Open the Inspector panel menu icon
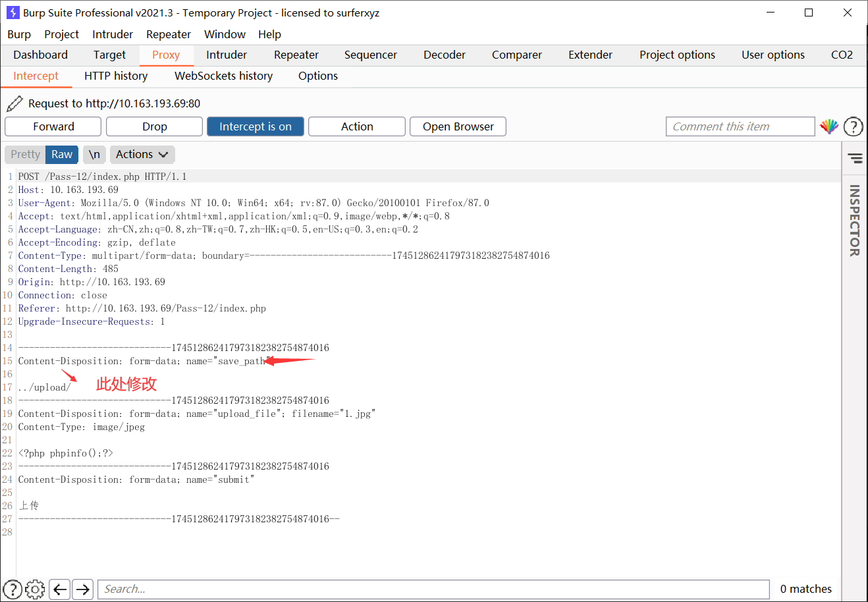Viewport: 868px width, 602px height. click(x=855, y=158)
